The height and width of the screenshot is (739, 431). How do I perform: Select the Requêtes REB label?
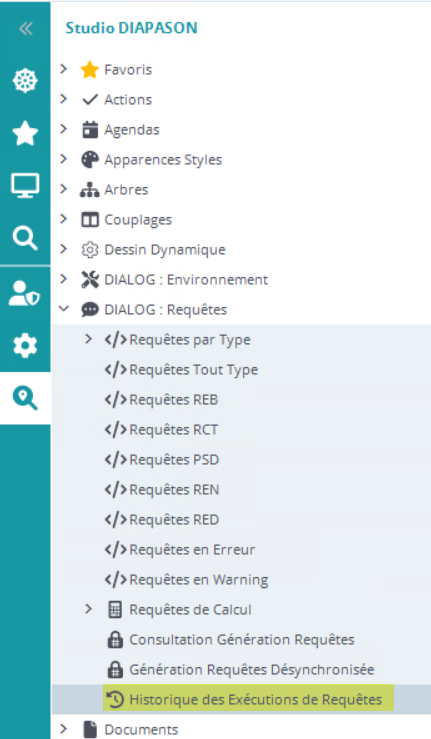[174, 400]
